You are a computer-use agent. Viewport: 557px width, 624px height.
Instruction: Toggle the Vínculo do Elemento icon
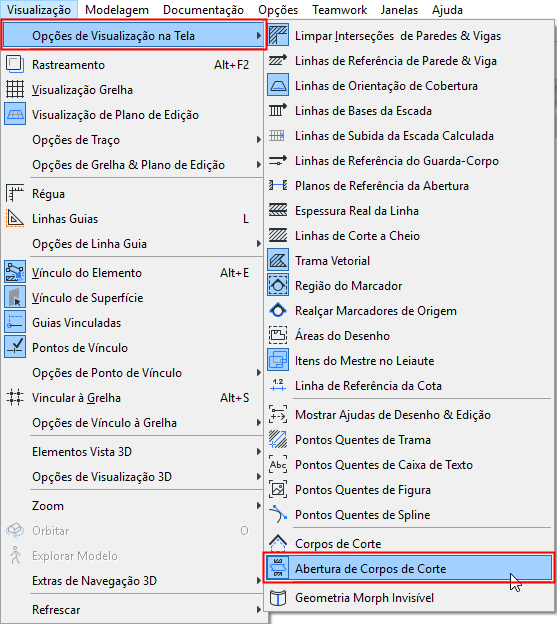tap(15, 272)
